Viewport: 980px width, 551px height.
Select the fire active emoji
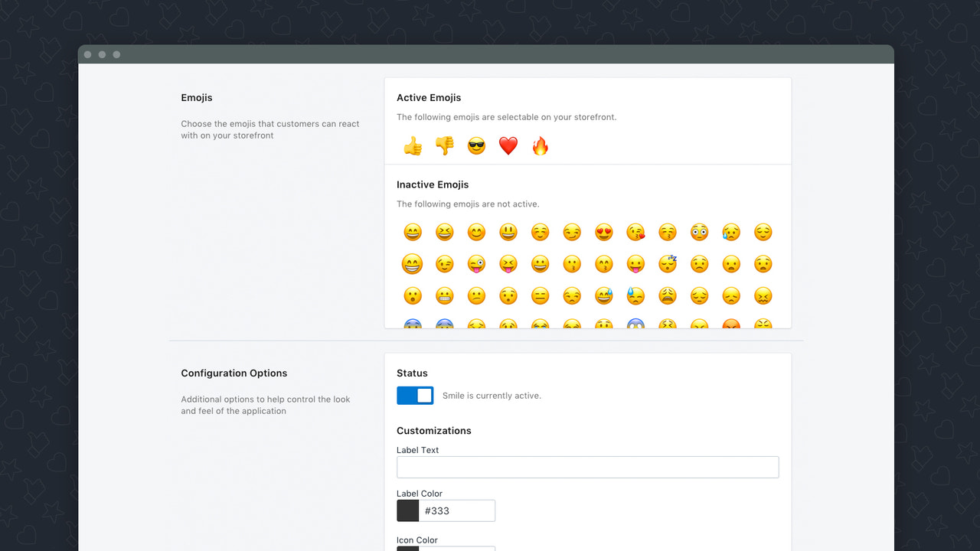point(540,145)
